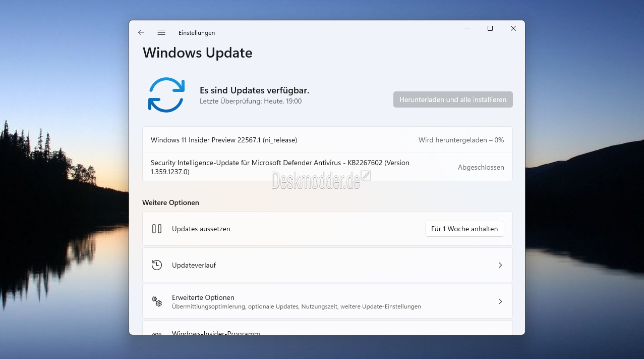Image resolution: width=644 pixels, height=359 pixels.
Task: Click Letzte Überprüfung: Heute, 19:00 text
Action: [251, 101]
